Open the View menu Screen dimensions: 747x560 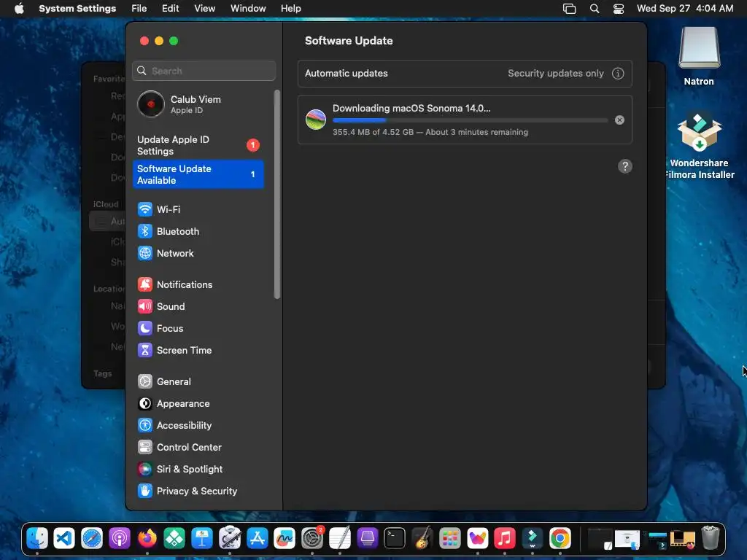(204, 9)
